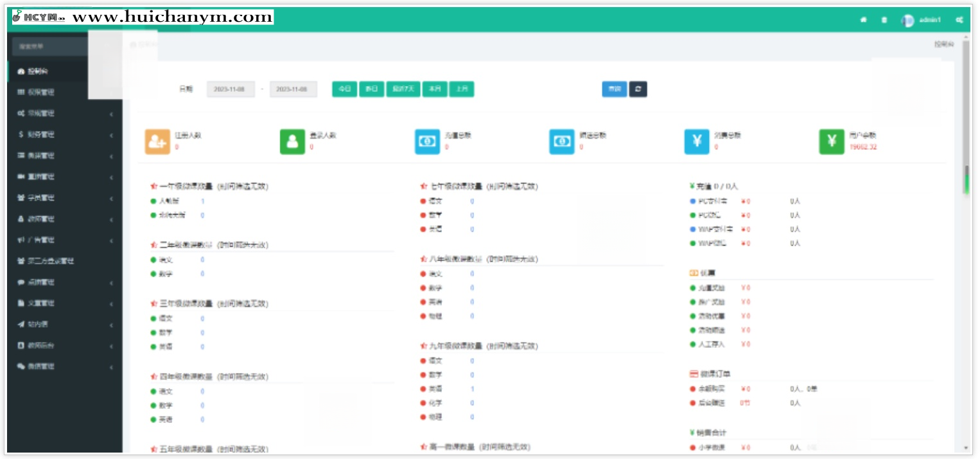Click the orange 注册人数 add-user icon
This screenshot has width=980, height=459.
(157, 141)
